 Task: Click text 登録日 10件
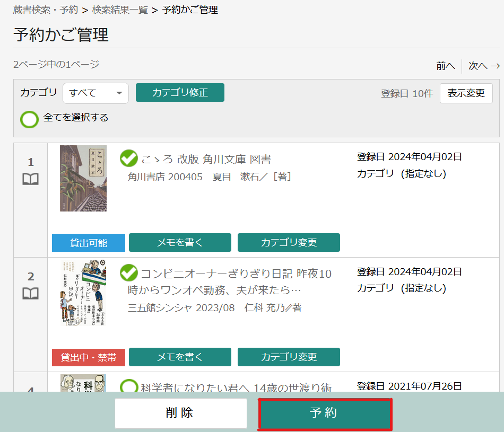click(x=406, y=93)
